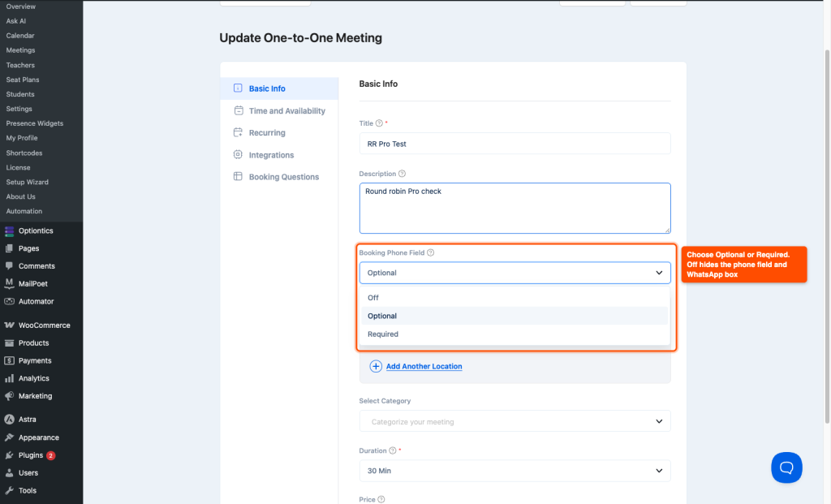
Task: Click the Recurring calendar icon
Action: coord(238,132)
